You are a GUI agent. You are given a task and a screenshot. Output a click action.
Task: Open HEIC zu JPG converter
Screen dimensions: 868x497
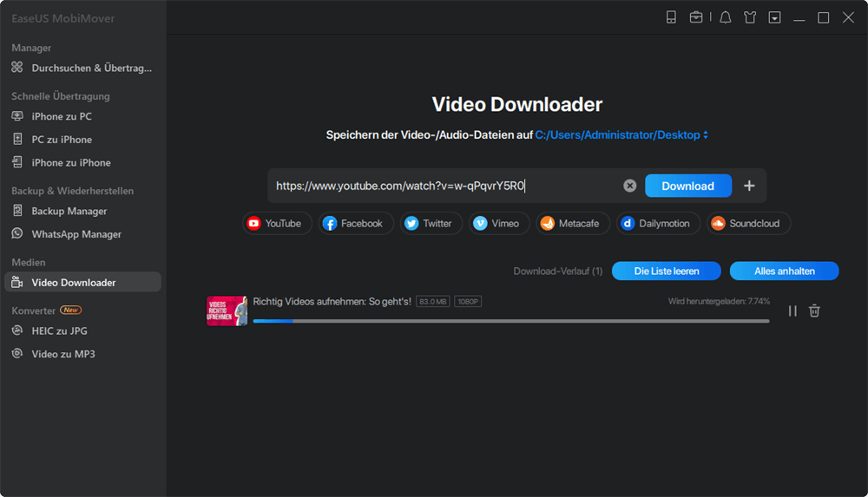click(x=82, y=331)
